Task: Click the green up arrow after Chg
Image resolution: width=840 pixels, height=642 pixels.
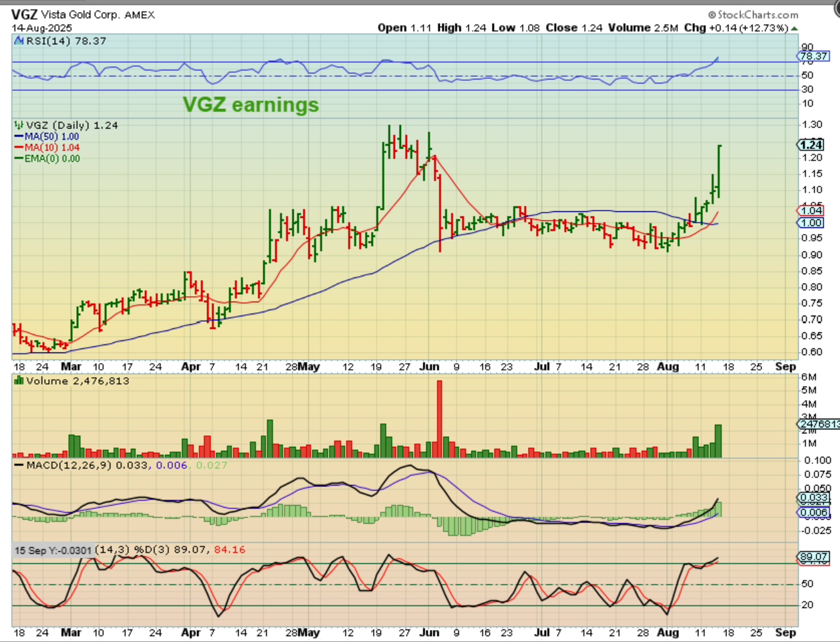Action: pos(794,28)
